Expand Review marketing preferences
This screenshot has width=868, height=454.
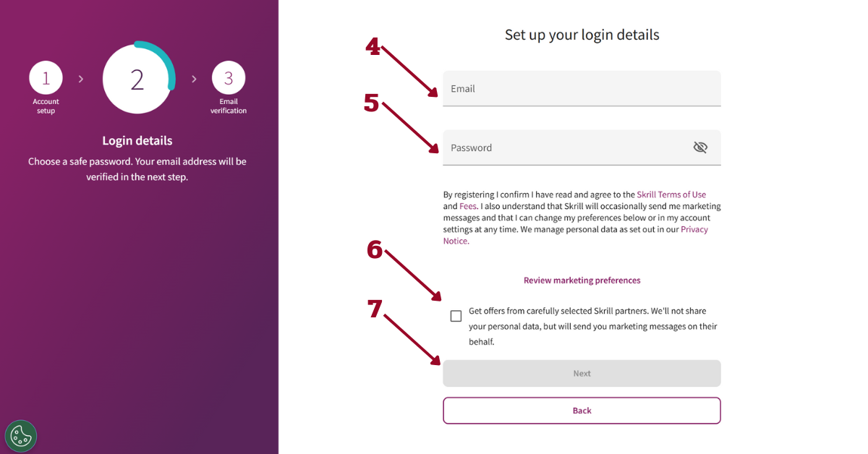[582, 280]
